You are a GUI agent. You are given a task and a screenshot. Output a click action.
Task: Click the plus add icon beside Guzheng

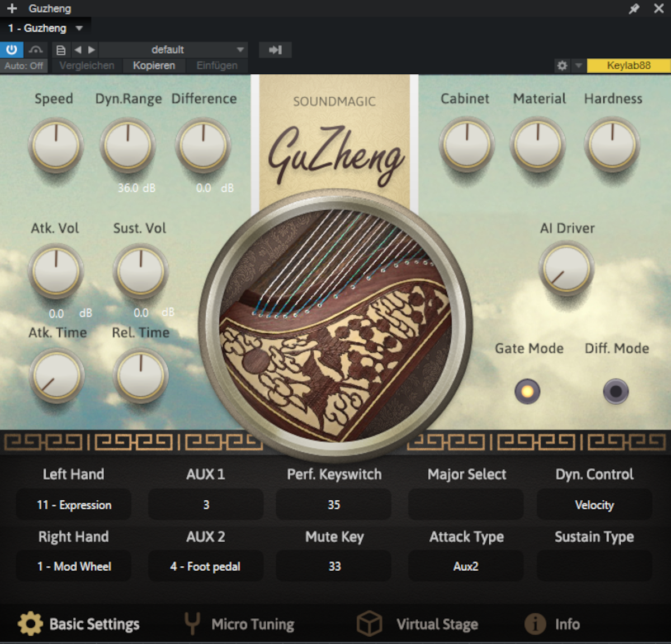pyautogui.click(x=12, y=9)
